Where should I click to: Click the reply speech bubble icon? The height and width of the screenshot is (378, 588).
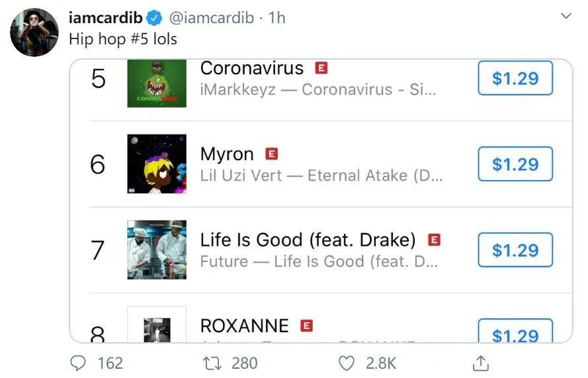[78, 363]
